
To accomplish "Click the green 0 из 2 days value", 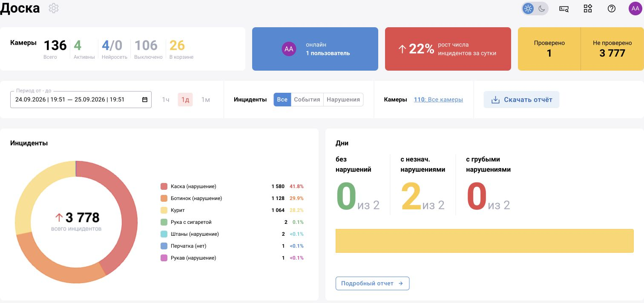I will [357, 197].
